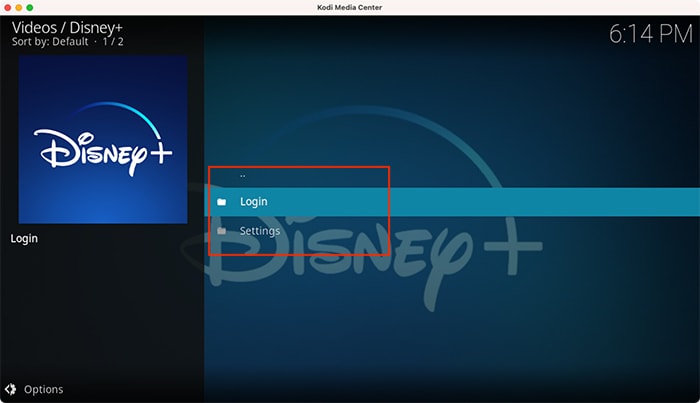Image resolution: width=700 pixels, height=403 pixels.
Task: Open the Settings folder item
Action: [452, 231]
